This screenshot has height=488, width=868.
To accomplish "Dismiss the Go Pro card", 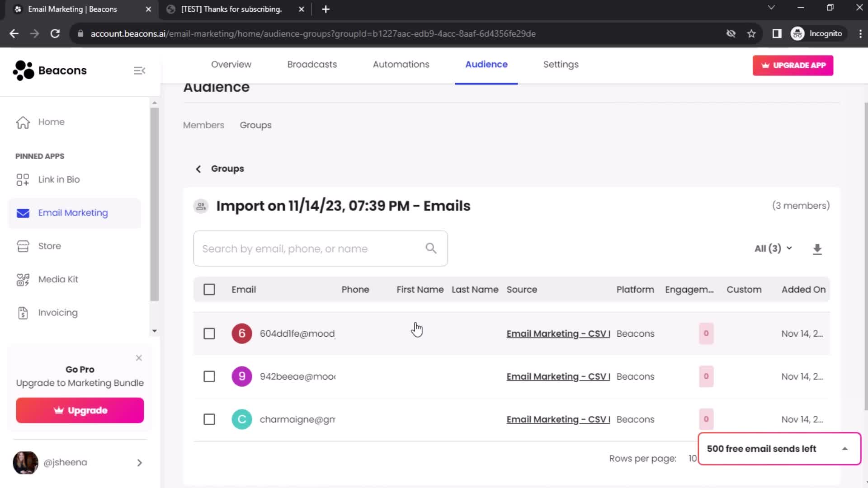I will tap(139, 358).
